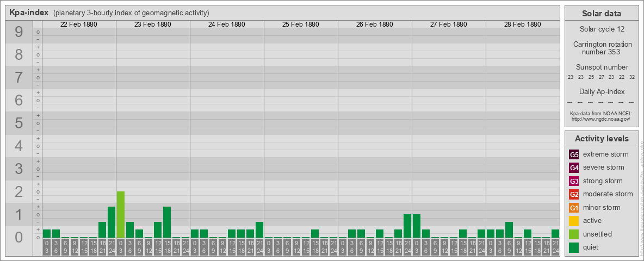This screenshot has height=261, width=644.
Task: Click the sunspot number value 27
Action: pyautogui.click(x=601, y=77)
